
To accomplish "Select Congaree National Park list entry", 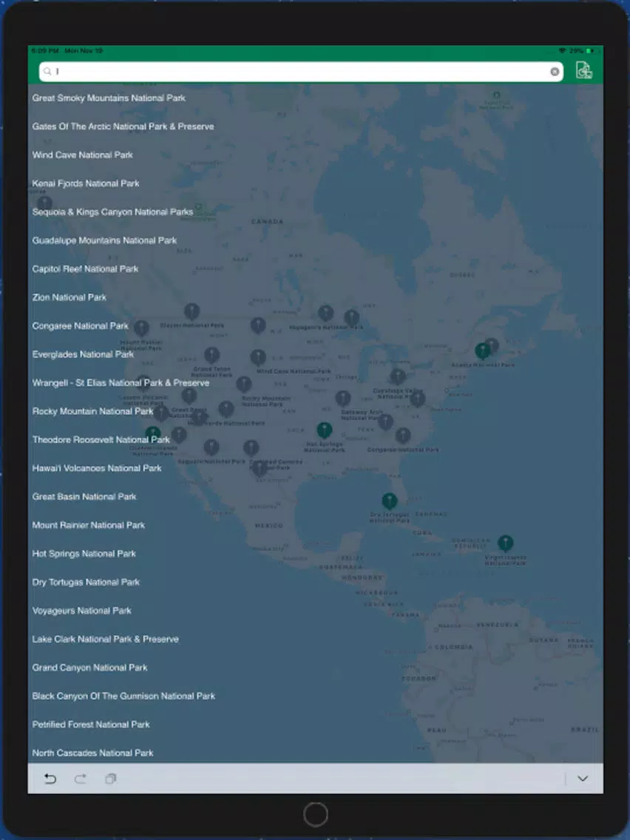I will pos(81,325).
